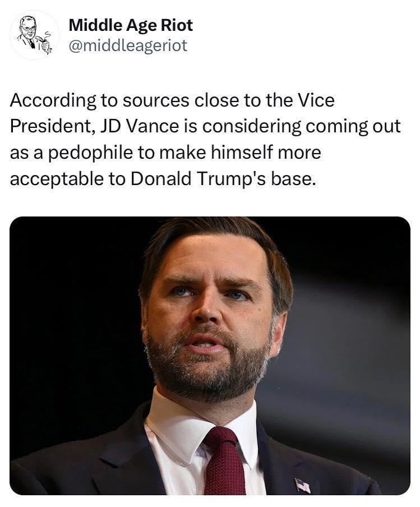Viewport: 420px width, 507px height.
Task: Click the Middle Age Riot profile avatar
Action: (x=34, y=35)
